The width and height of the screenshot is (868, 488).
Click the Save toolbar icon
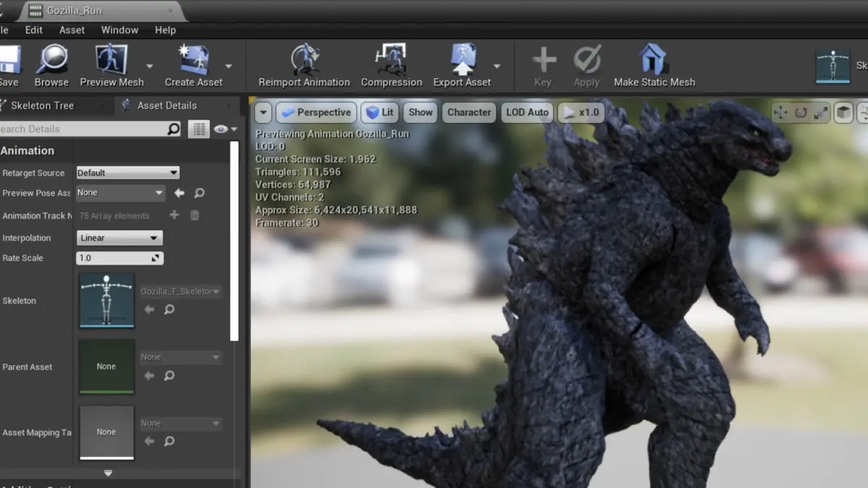(9, 59)
